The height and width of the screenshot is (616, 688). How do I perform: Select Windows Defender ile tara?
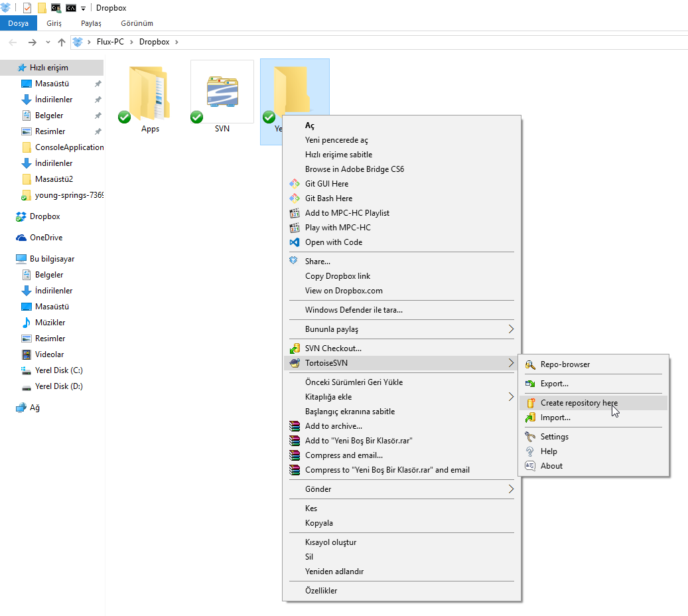(x=401, y=309)
